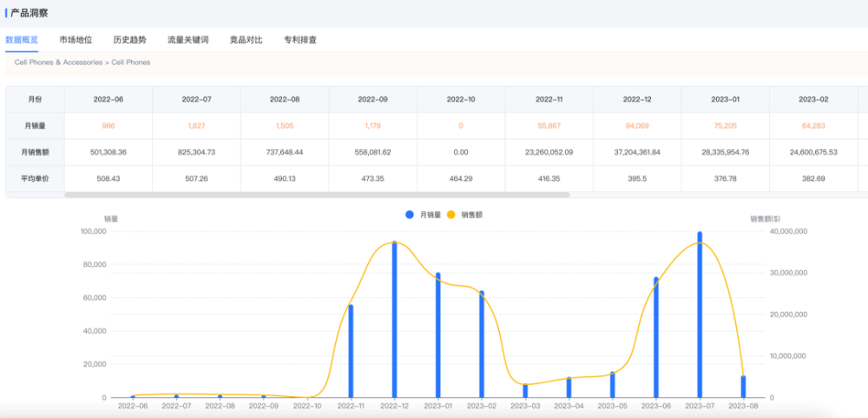Click average price cell 376.78
The width and height of the screenshot is (868, 418).
725,178
